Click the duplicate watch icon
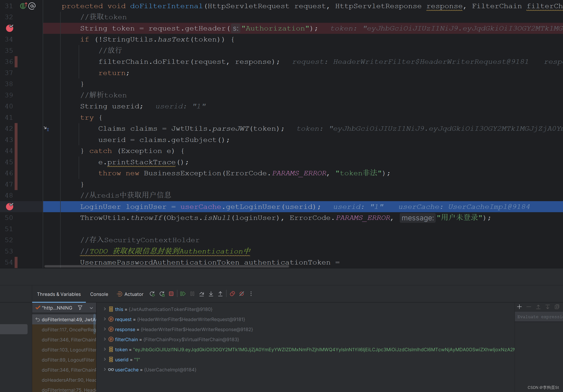Viewport: 563px width, 392px height. tap(557, 307)
